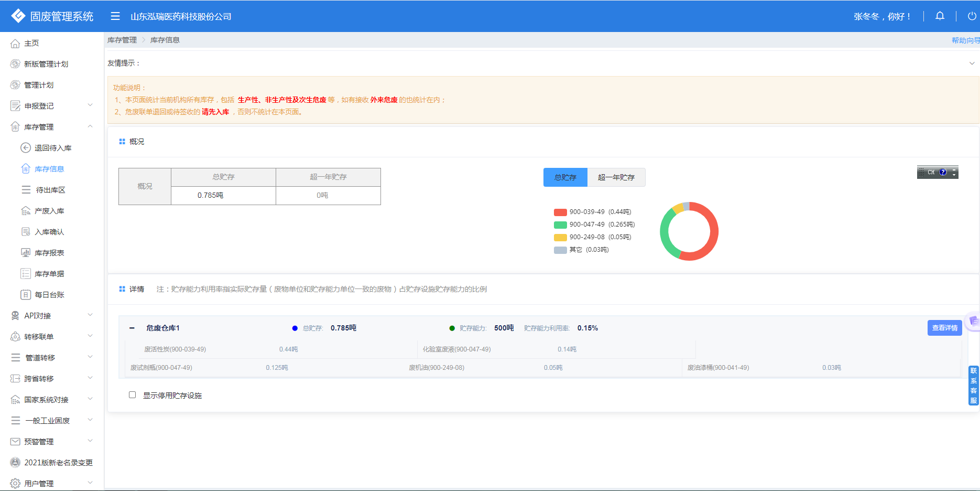Viewport: 980px width, 491px height.
Task: Click the 库存报表 chart icon
Action: point(26,253)
